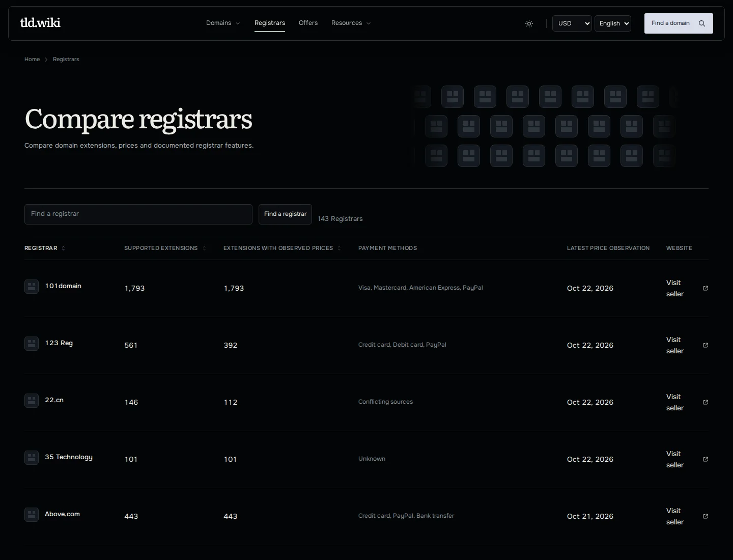Open external link icon for 35 Technology

click(x=706, y=459)
